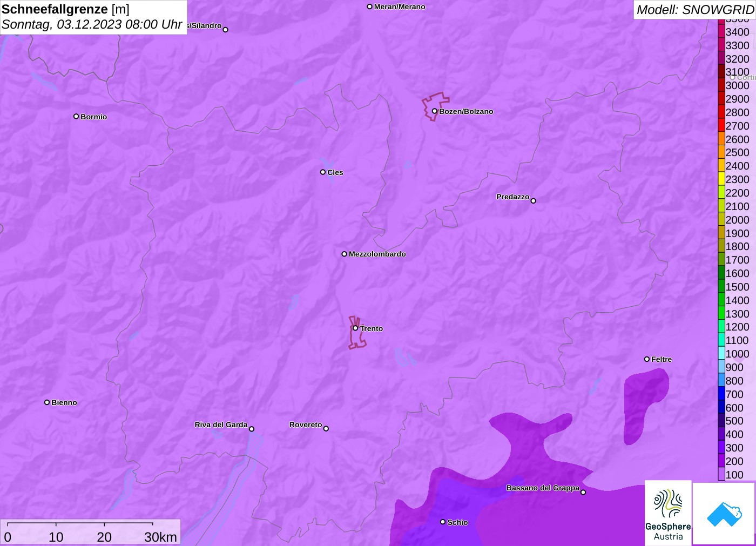This screenshot has height=546, width=756.
Task: Click the Bienno marker dot
Action: click(x=47, y=402)
